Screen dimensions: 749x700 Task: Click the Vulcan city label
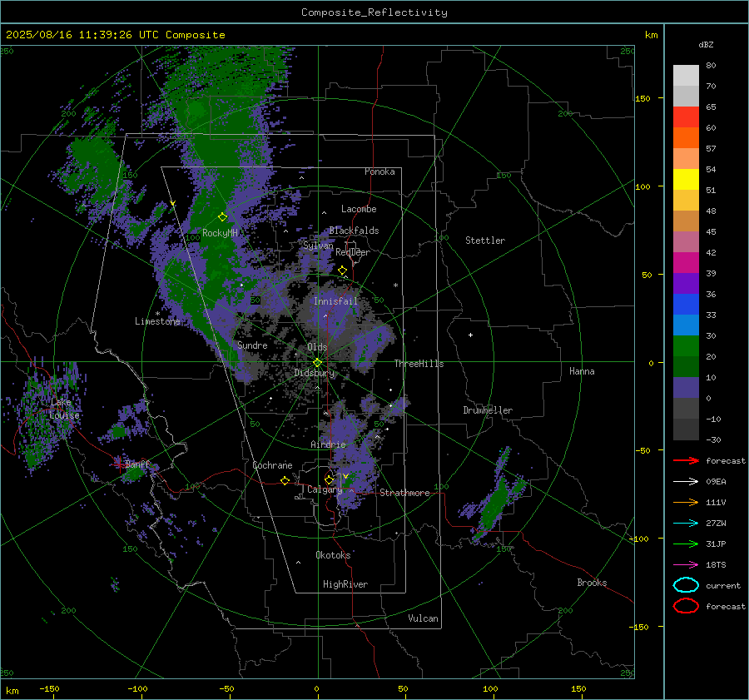pyautogui.click(x=424, y=618)
